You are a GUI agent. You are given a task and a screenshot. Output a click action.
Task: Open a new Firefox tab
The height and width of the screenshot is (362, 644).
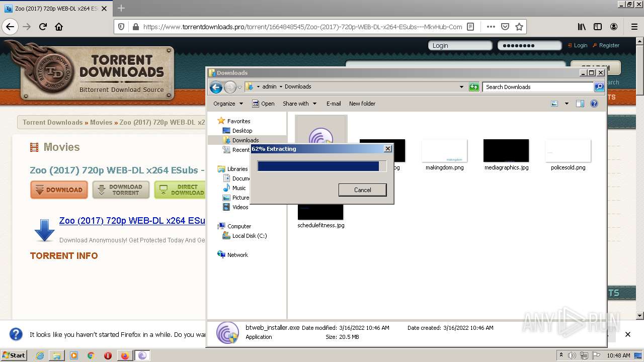pos(121,8)
